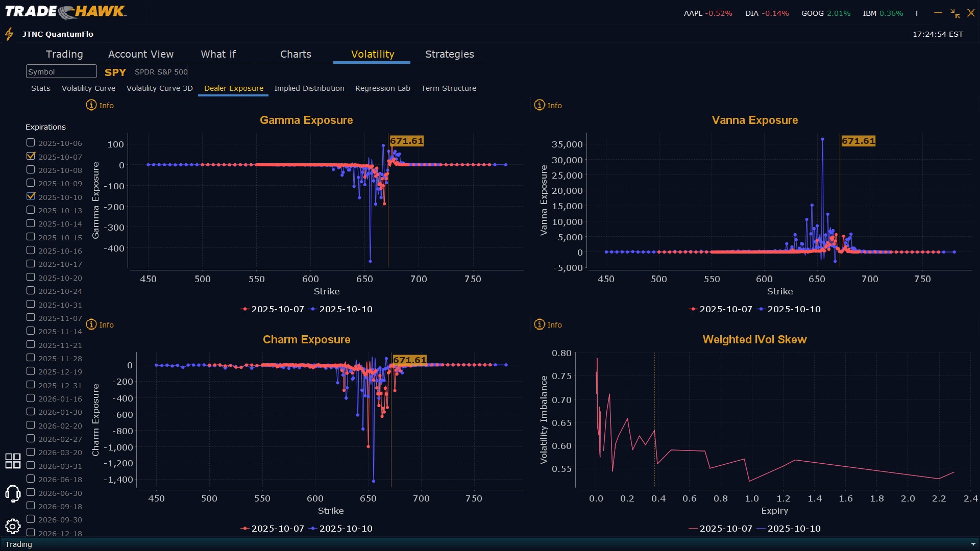Open Vanna Exposure info icon
This screenshot has height=551, width=980.
pyautogui.click(x=540, y=105)
